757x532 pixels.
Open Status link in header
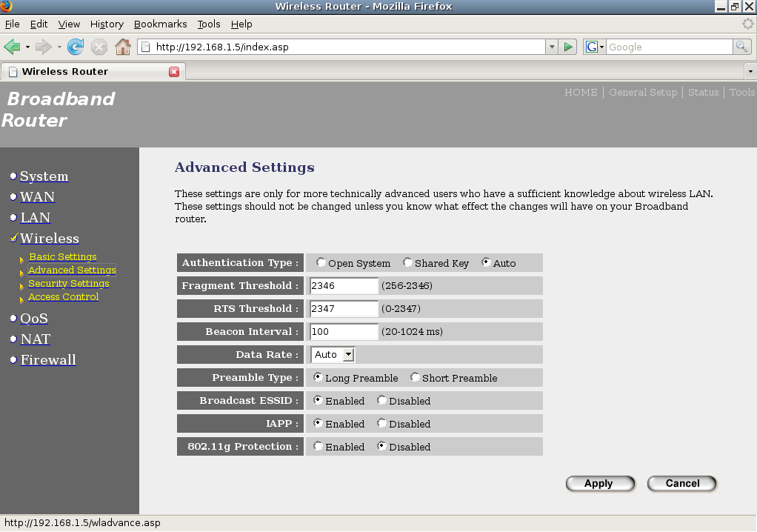click(x=704, y=92)
